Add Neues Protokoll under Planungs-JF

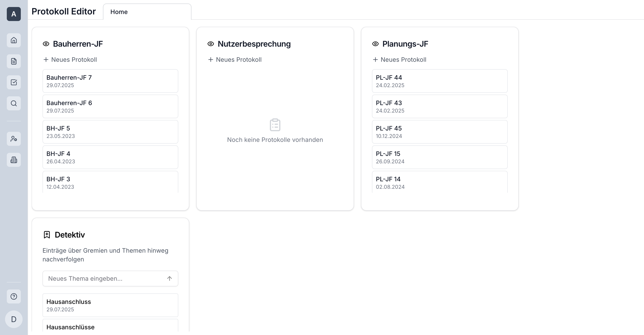tap(400, 60)
